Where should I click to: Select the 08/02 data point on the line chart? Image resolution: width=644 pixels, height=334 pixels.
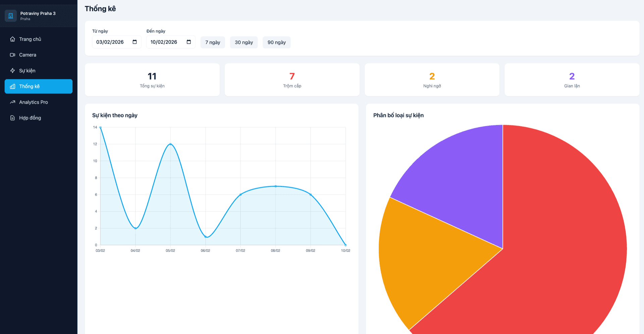pos(276,186)
